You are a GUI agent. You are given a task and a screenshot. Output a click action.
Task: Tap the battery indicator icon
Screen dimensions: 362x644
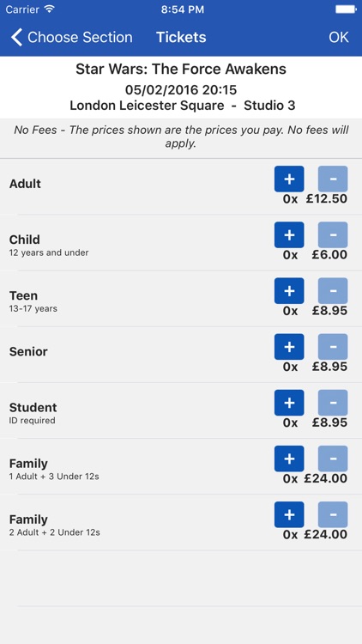[x=346, y=9]
